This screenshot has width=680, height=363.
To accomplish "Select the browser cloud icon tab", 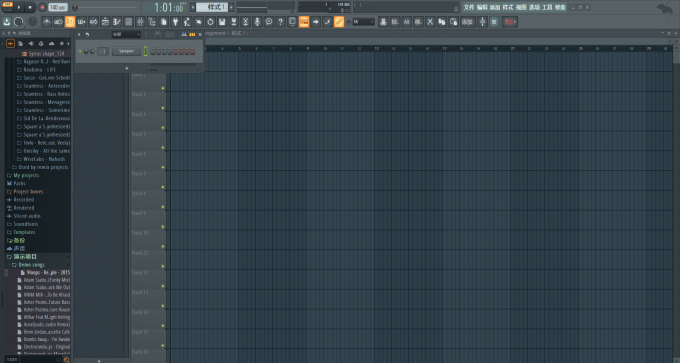I will [x=52, y=43].
